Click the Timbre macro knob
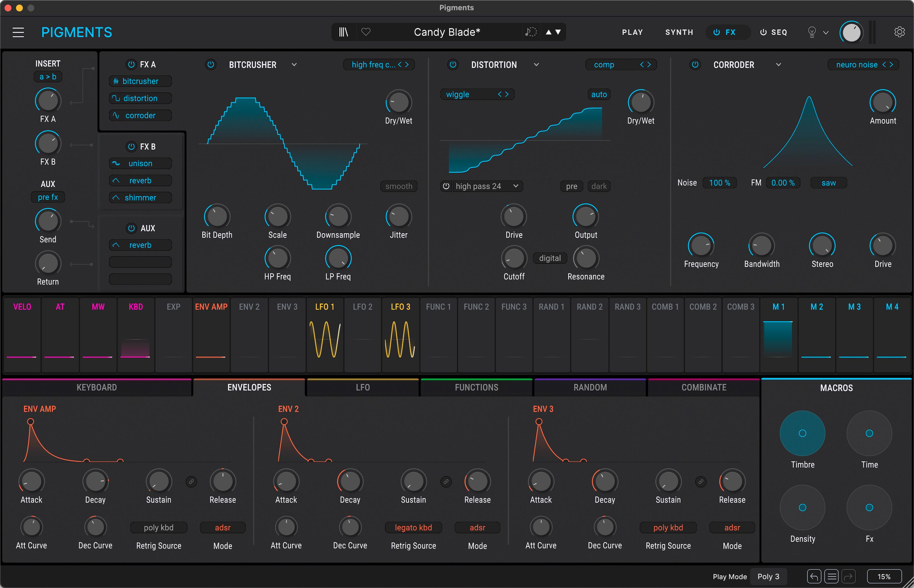 pyautogui.click(x=802, y=433)
